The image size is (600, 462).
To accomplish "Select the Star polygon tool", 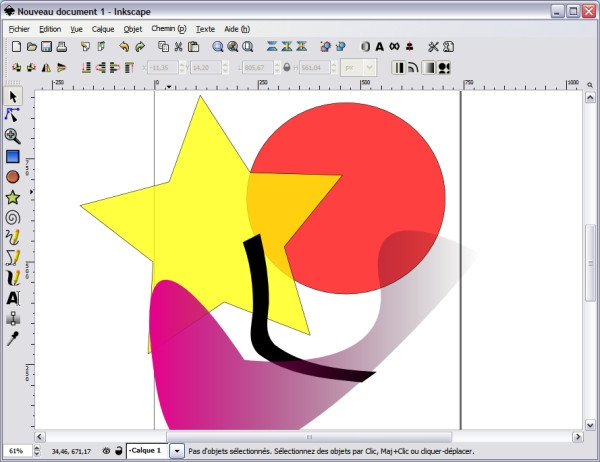I will coord(13,198).
